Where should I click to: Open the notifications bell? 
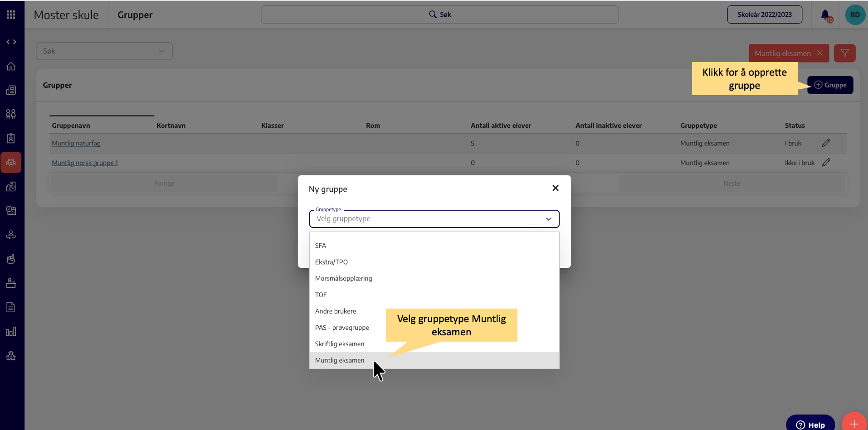[826, 15]
